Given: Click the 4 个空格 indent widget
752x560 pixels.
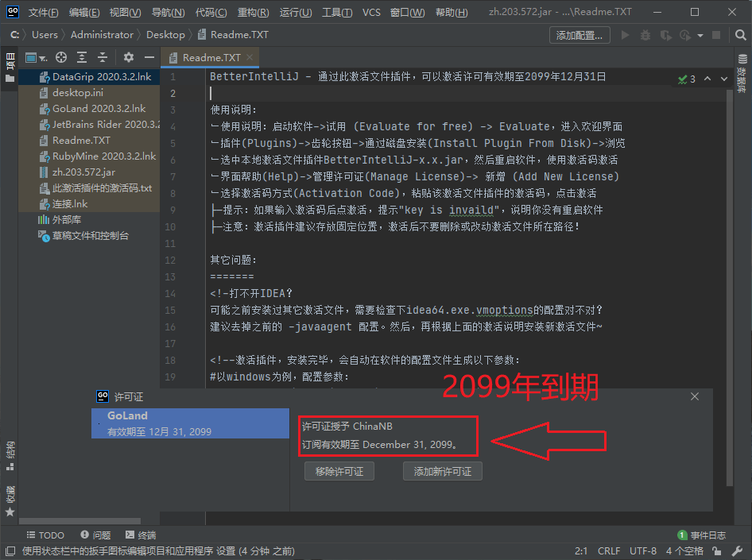Looking at the screenshot, I should tap(684, 551).
